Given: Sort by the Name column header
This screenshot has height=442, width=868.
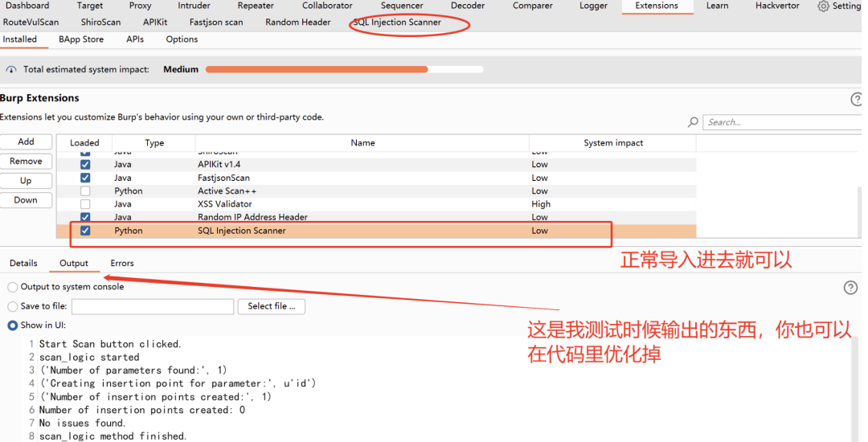Looking at the screenshot, I should tap(362, 143).
